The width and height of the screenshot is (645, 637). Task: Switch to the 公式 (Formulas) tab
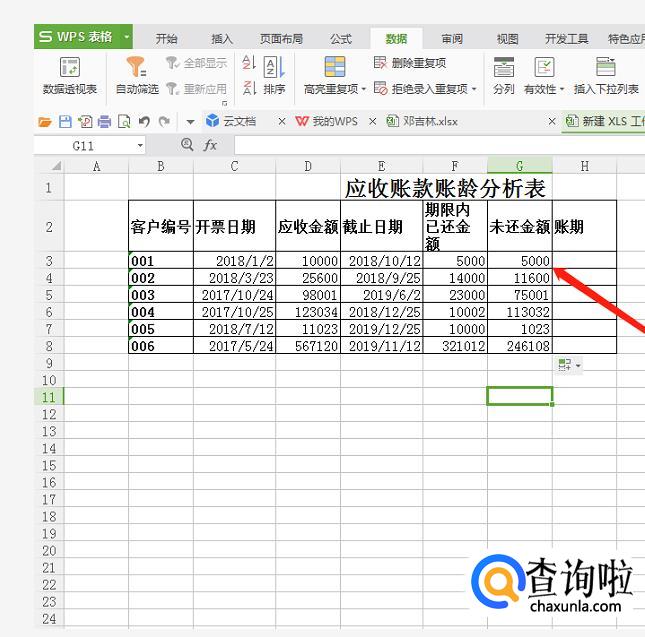[x=341, y=39]
